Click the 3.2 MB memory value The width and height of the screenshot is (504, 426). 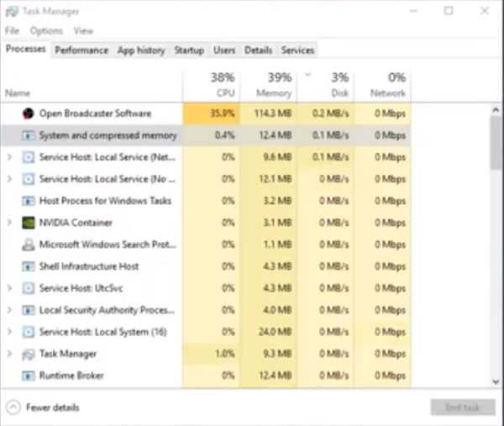pyautogui.click(x=277, y=201)
